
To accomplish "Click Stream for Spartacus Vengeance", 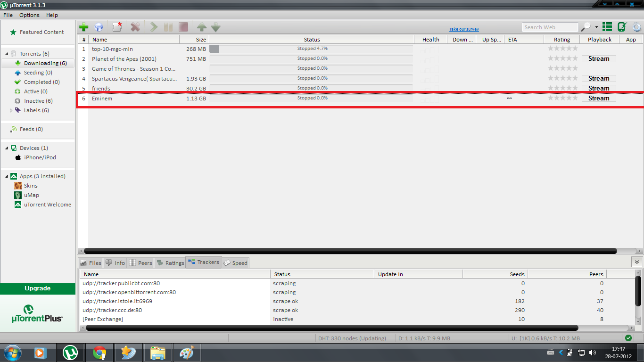I will point(599,79).
